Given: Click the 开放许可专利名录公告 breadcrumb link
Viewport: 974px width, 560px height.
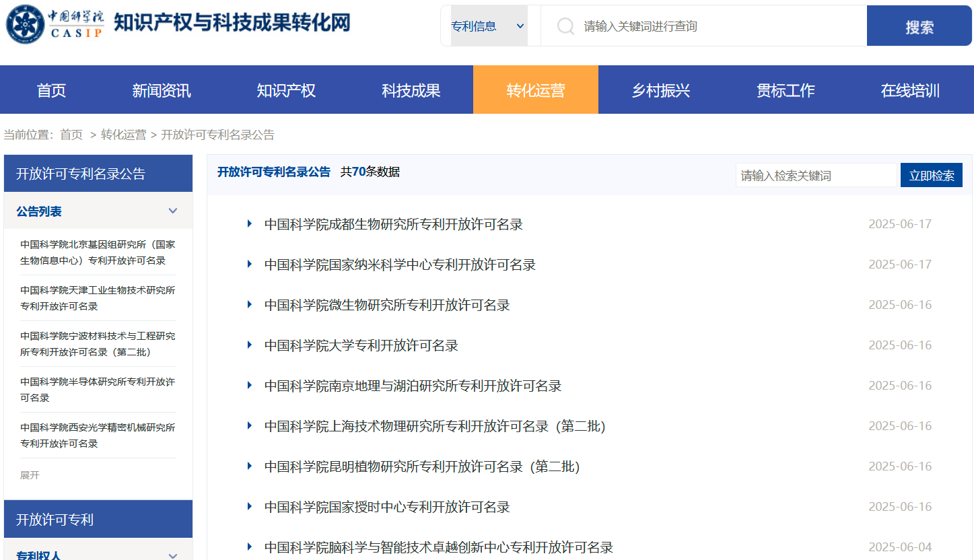Looking at the screenshot, I should 217,135.
